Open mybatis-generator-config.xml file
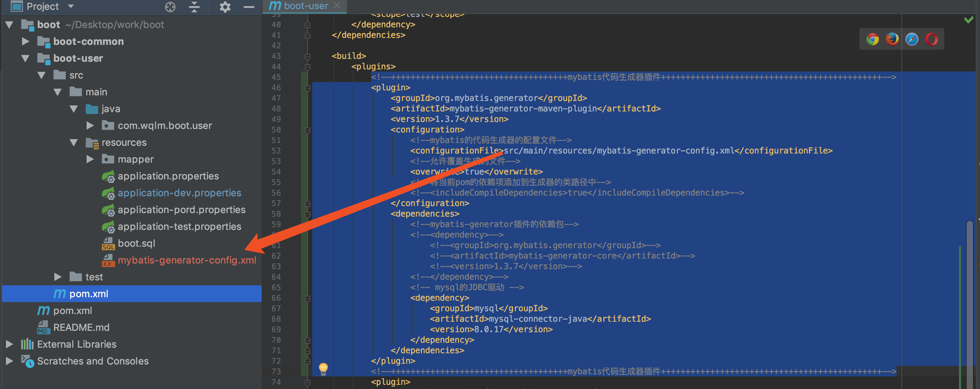Image resolution: width=980 pixels, height=389 pixels. [x=186, y=260]
